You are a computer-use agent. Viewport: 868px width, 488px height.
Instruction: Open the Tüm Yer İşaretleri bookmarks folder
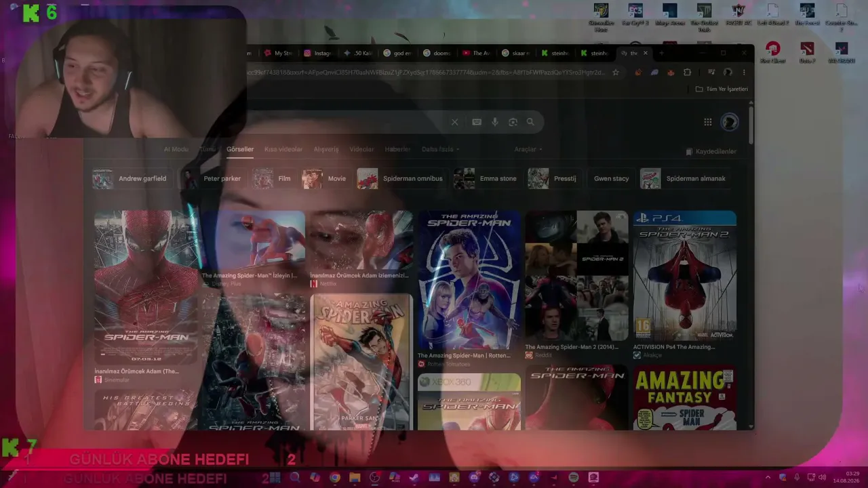[x=722, y=89]
